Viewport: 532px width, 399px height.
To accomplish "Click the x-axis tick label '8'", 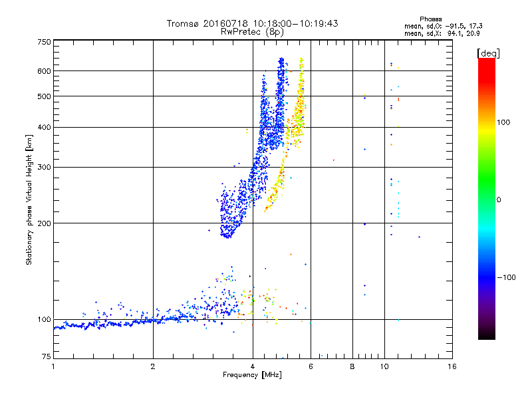I will click(x=352, y=366).
